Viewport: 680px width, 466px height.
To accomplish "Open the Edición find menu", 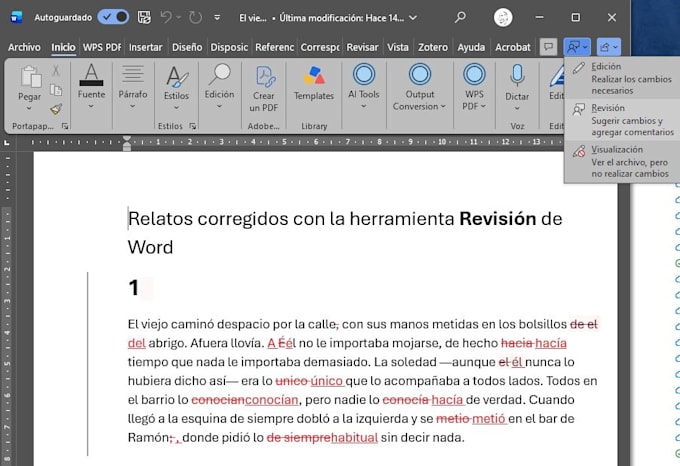I will (x=219, y=86).
